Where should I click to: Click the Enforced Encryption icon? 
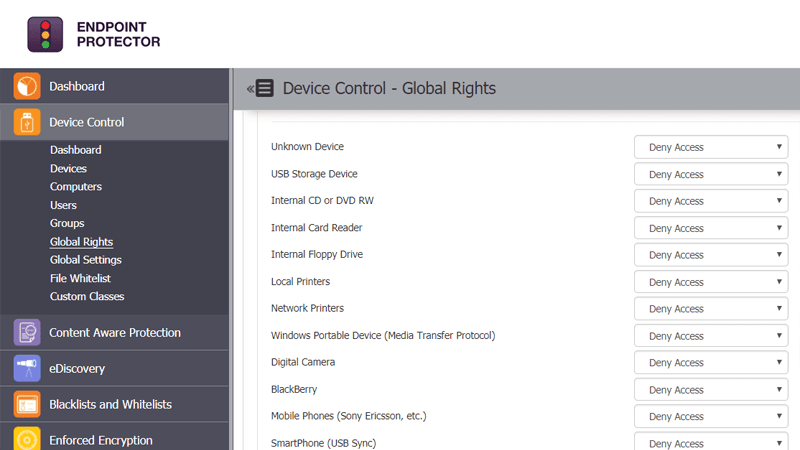(27, 440)
